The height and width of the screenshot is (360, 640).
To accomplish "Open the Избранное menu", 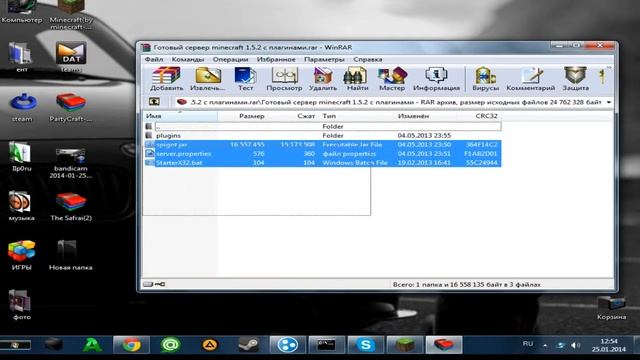I will click(x=276, y=59).
